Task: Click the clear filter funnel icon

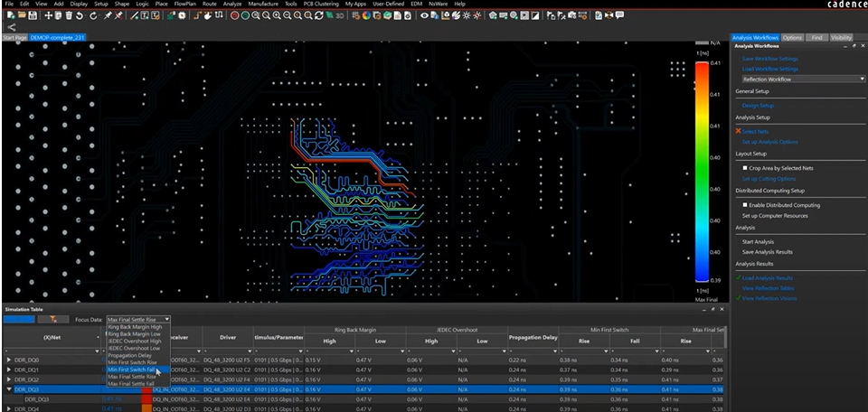Action: point(53,319)
